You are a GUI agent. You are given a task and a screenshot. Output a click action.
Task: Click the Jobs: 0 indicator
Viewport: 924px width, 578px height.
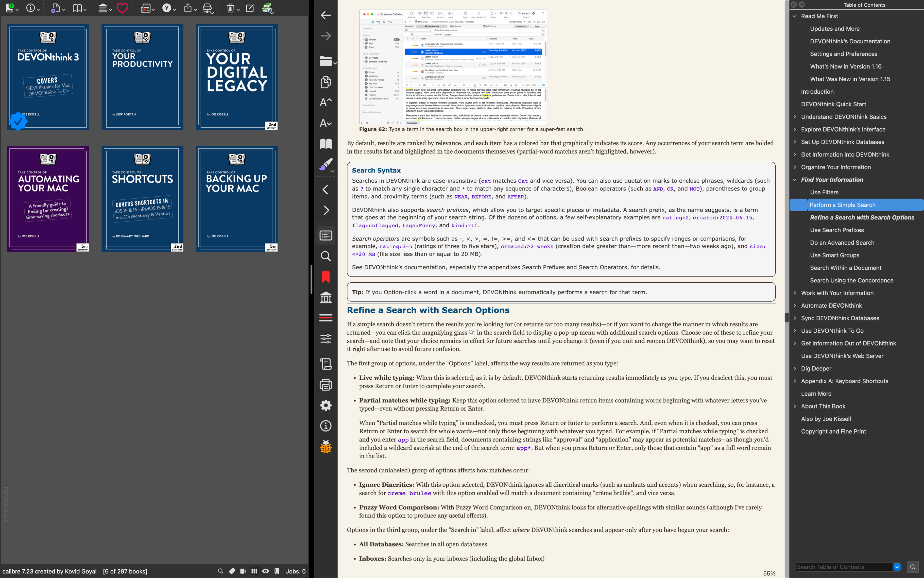point(296,571)
